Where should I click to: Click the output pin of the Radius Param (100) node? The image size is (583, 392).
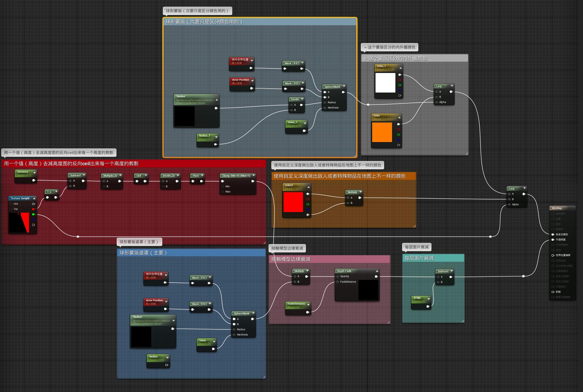coord(167,365)
